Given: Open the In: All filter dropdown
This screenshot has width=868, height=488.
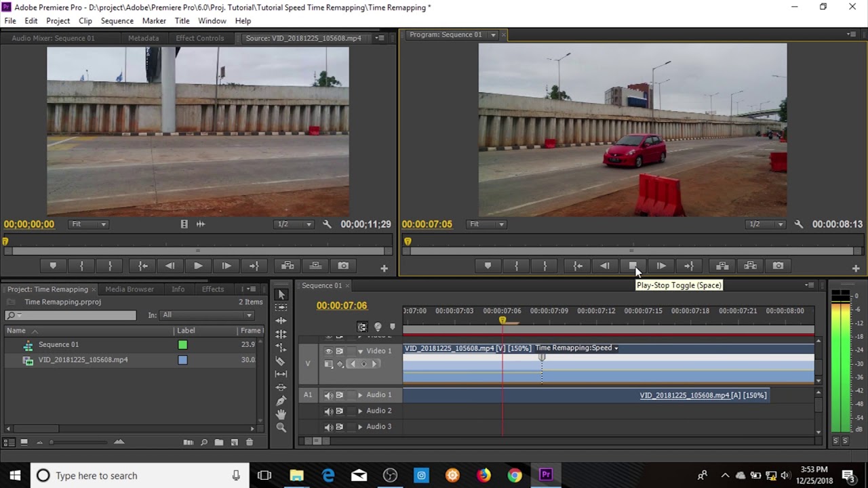Looking at the screenshot, I should point(207,315).
